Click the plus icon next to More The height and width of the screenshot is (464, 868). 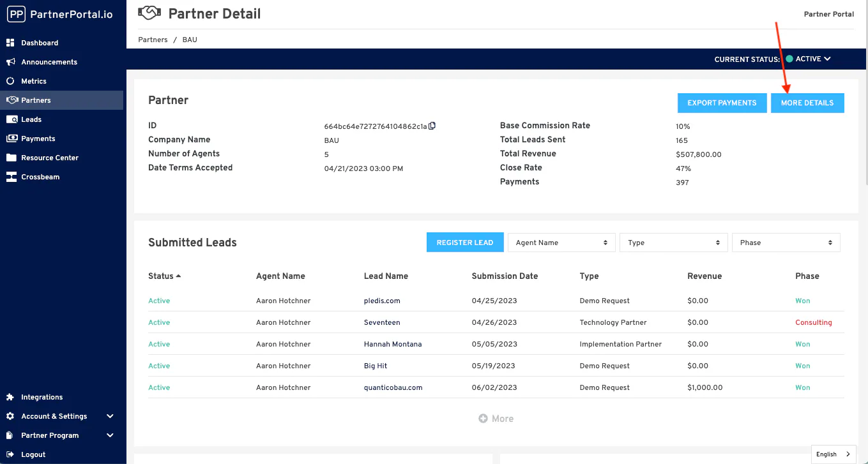(x=483, y=419)
